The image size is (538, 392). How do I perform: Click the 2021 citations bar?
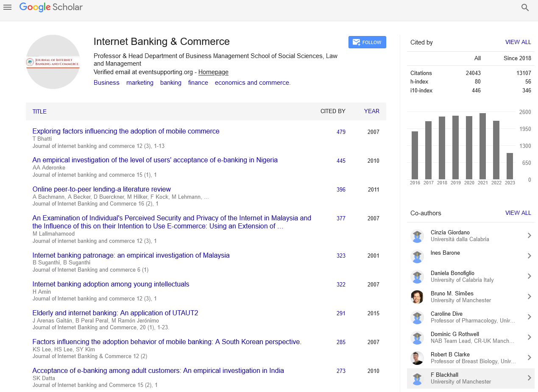click(482, 146)
